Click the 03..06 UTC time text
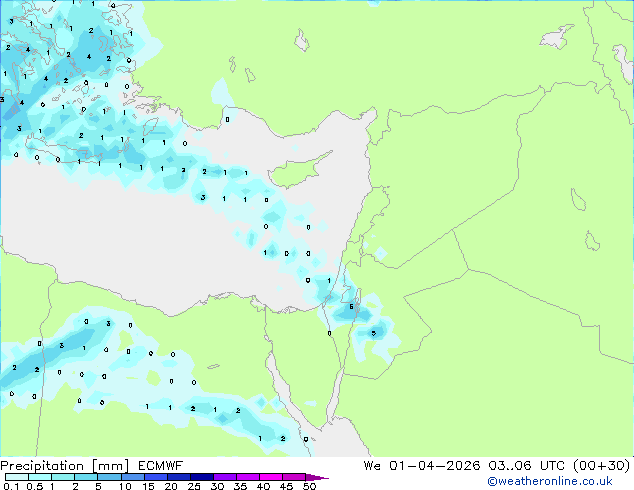634x490 pixels. [526, 466]
